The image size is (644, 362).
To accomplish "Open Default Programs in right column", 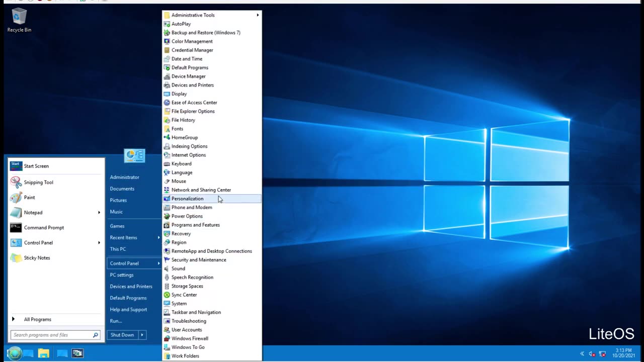I will tap(128, 298).
